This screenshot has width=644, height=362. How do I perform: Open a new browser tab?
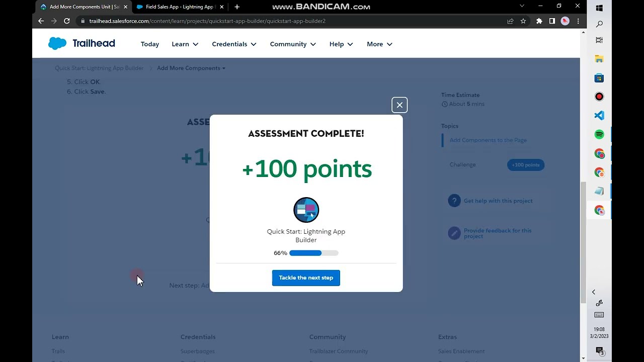coord(237,7)
